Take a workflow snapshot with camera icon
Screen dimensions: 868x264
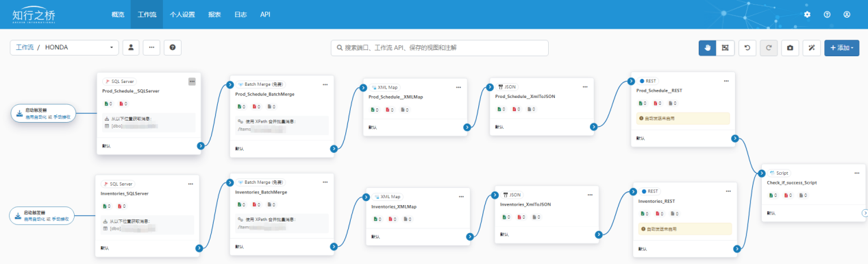click(790, 48)
